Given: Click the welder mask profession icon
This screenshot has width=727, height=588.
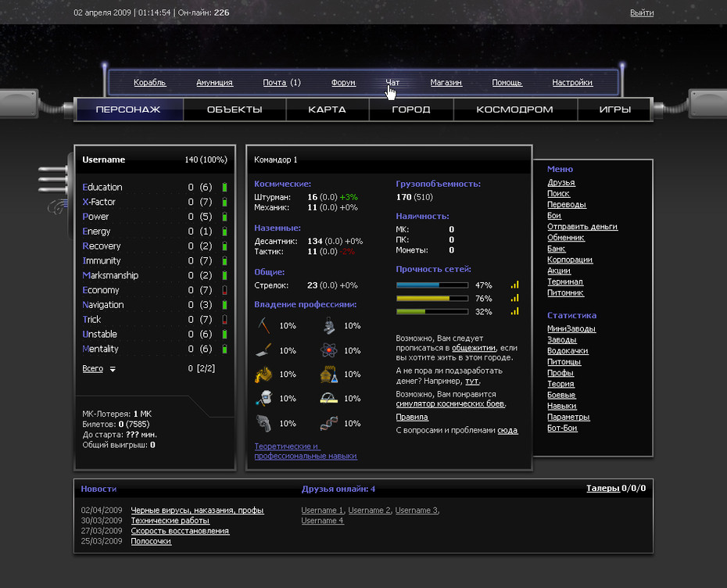Looking at the screenshot, I should 263,398.
